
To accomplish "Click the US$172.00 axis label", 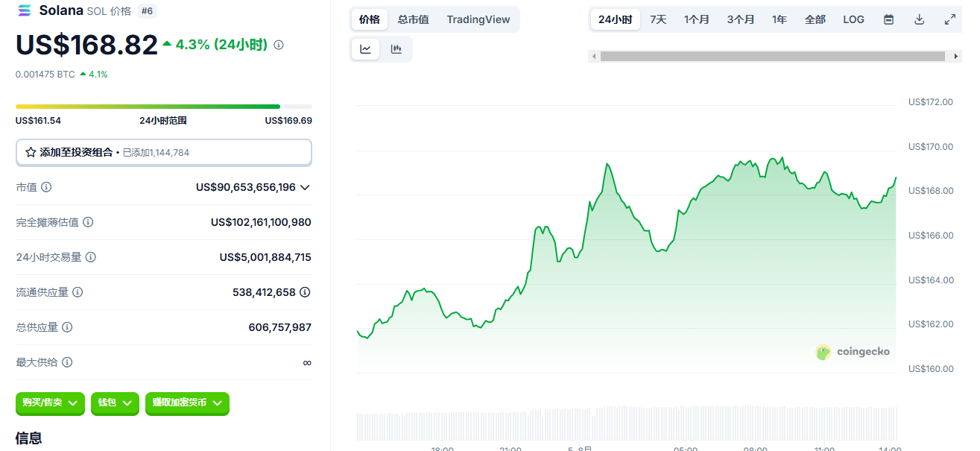I will 931,102.
